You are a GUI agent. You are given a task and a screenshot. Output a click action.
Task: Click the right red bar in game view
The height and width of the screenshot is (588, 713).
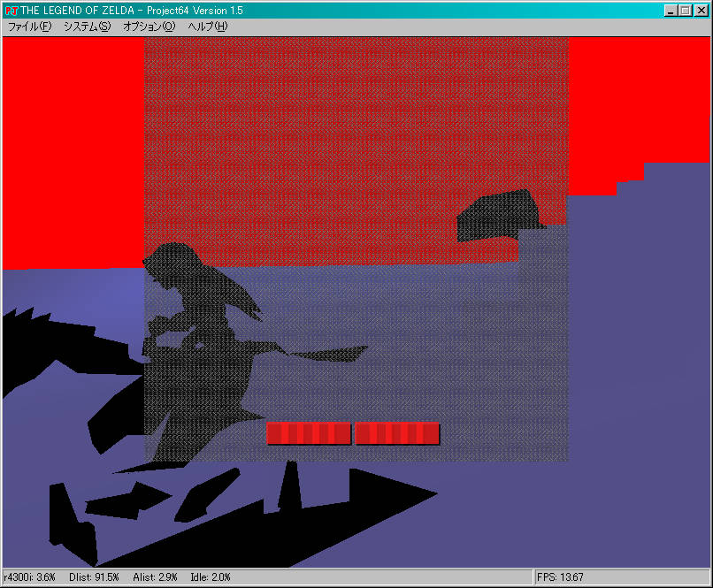pos(397,433)
